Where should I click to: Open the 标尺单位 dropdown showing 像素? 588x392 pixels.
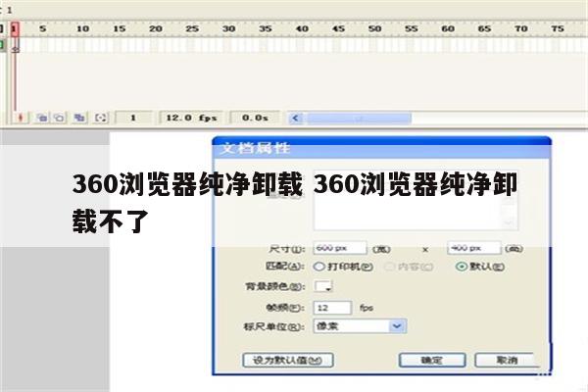(360, 326)
